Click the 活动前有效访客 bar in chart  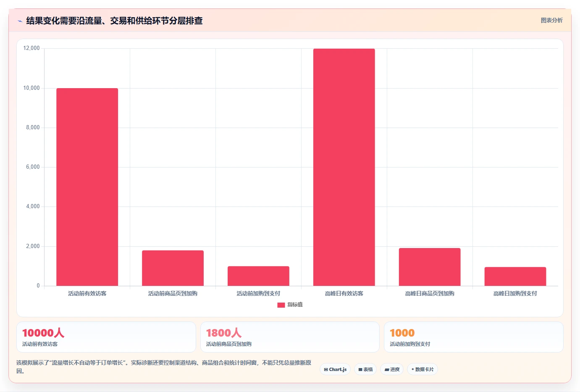coord(87,187)
